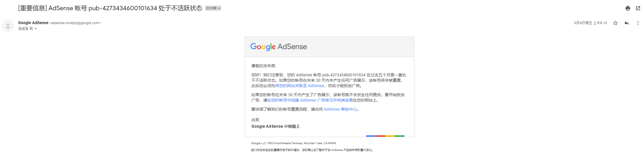Click closing text 此致
The width and height of the screenshot is (644, 160).
coord(255,120)
